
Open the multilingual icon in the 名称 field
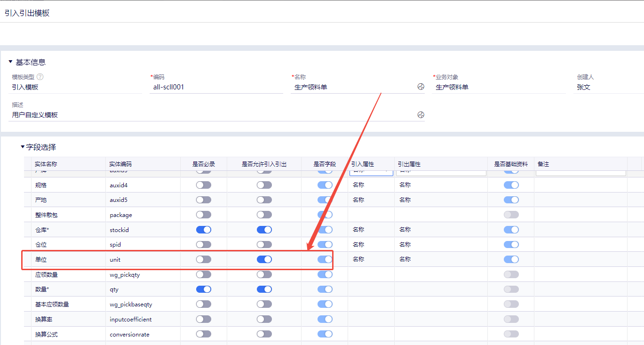coord(421,87)
